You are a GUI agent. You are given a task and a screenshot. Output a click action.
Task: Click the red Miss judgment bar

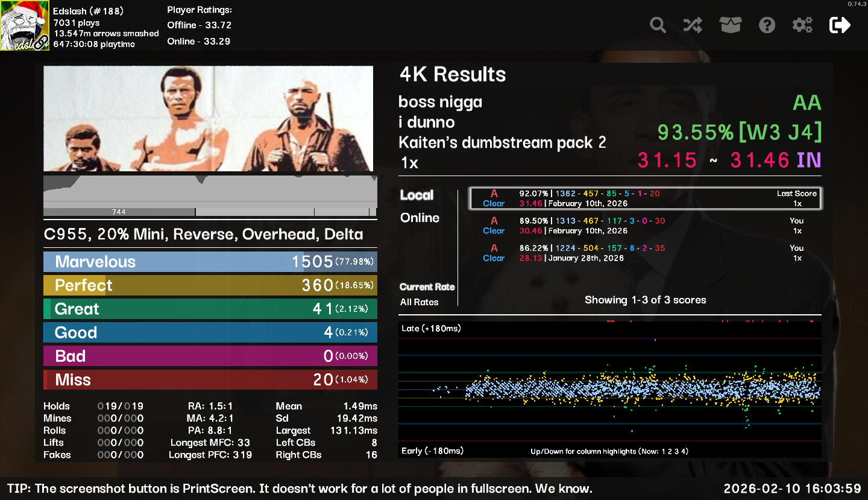coord(210,379)
